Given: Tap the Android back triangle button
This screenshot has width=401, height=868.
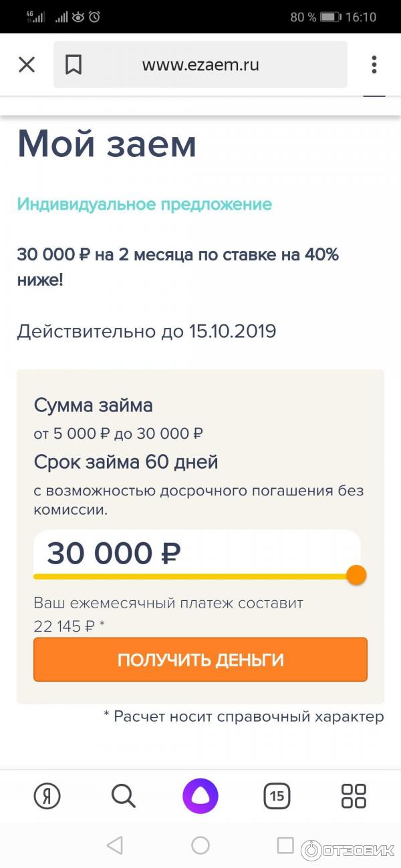Looking at the screenshot, I should point(115,845).
